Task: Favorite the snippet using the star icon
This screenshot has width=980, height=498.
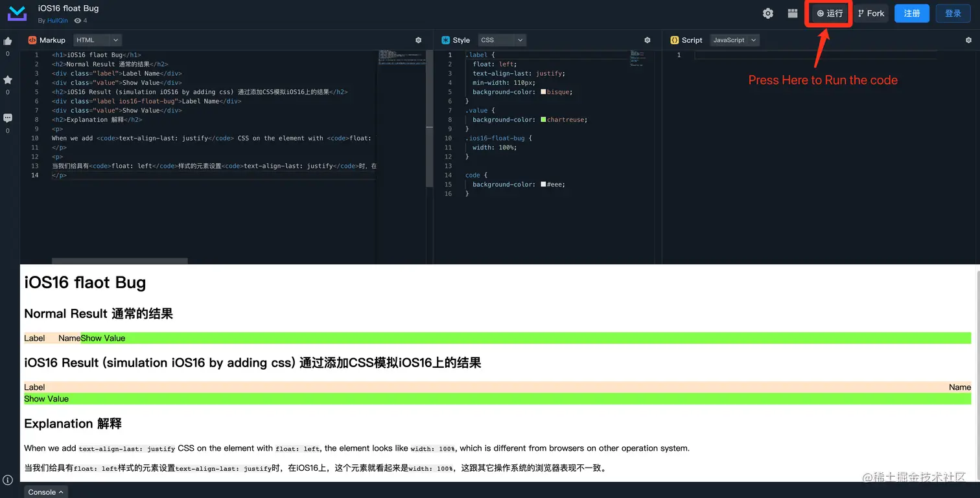Action: [x=8, y=80]
